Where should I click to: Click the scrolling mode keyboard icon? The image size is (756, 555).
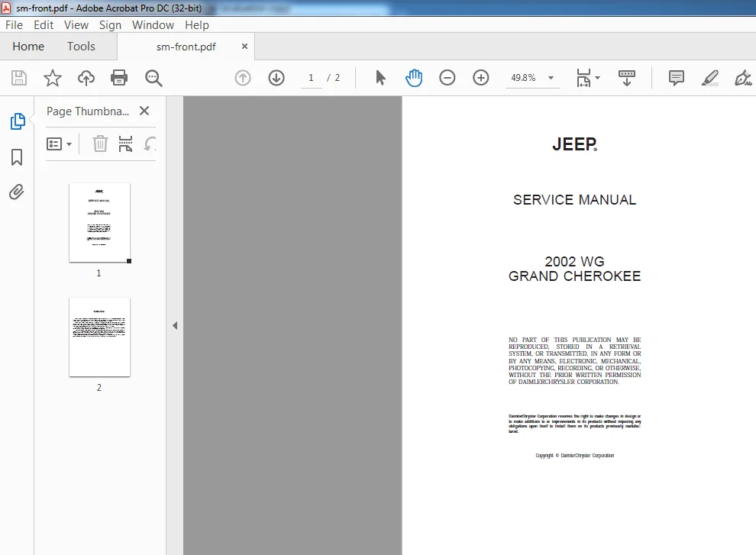627,78
